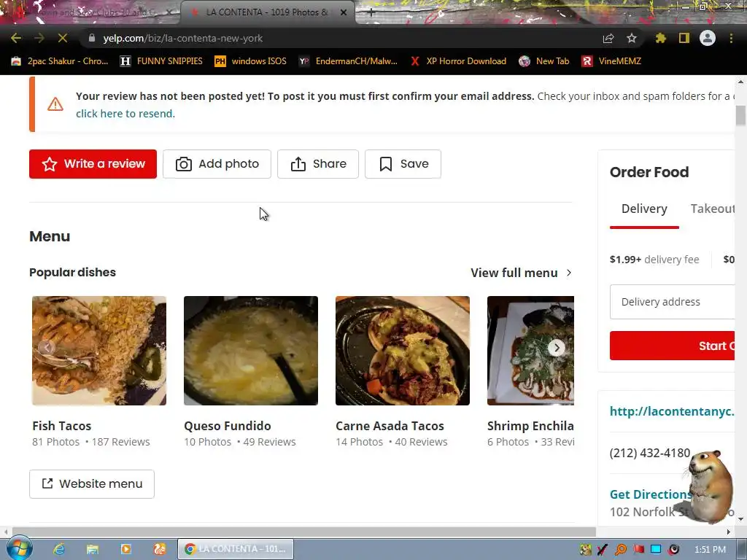The height and width of the screenshot is (560, 747).
Task: Click the Write a review button
Action: (93, 164)
